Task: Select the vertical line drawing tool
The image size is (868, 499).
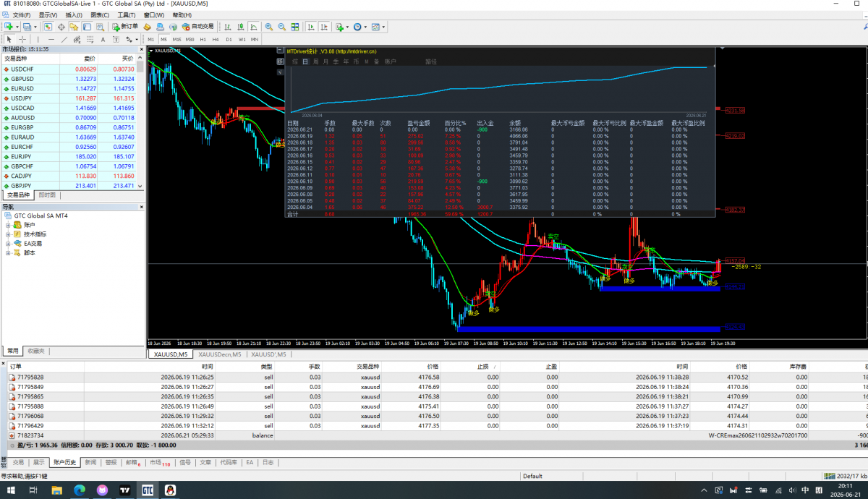Action: [x=38, y=38]
